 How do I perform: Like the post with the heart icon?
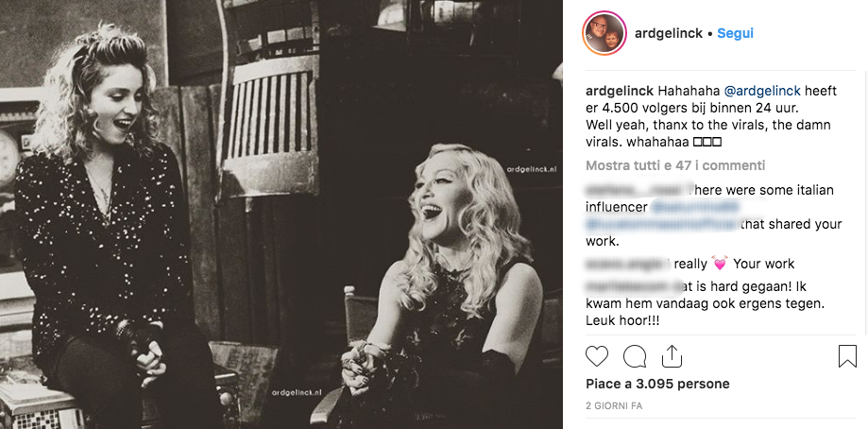[597, 355]
